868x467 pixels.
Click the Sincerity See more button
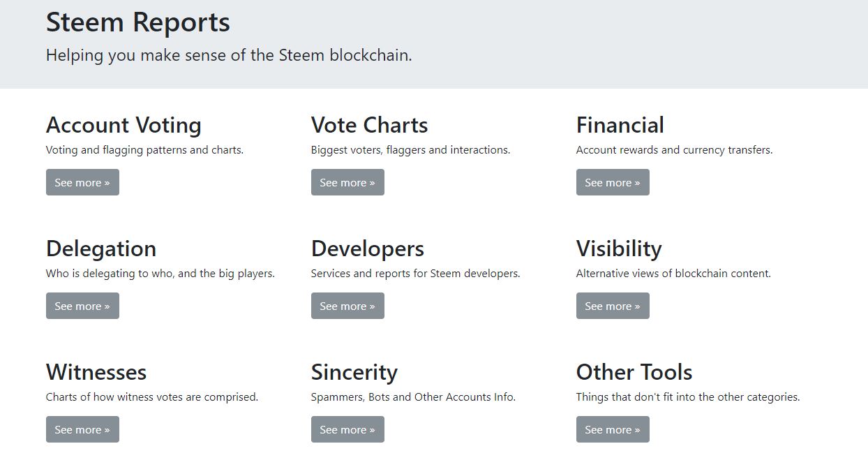pos(347,429)
